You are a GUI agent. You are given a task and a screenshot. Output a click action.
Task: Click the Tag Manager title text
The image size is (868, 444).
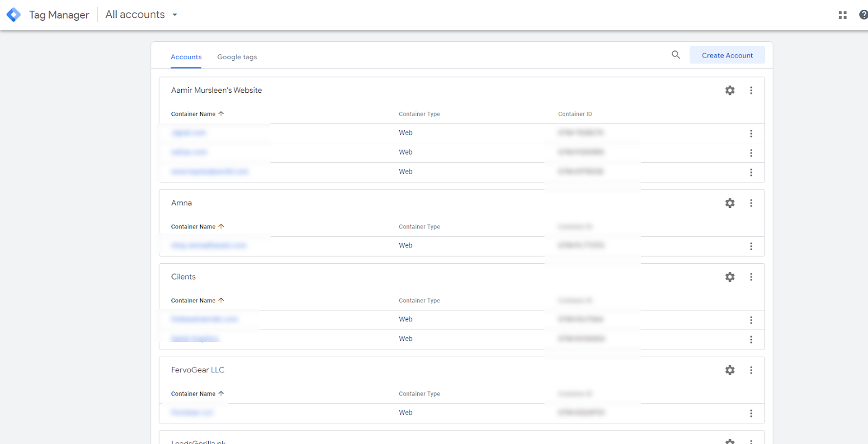(x=59, y=15)
